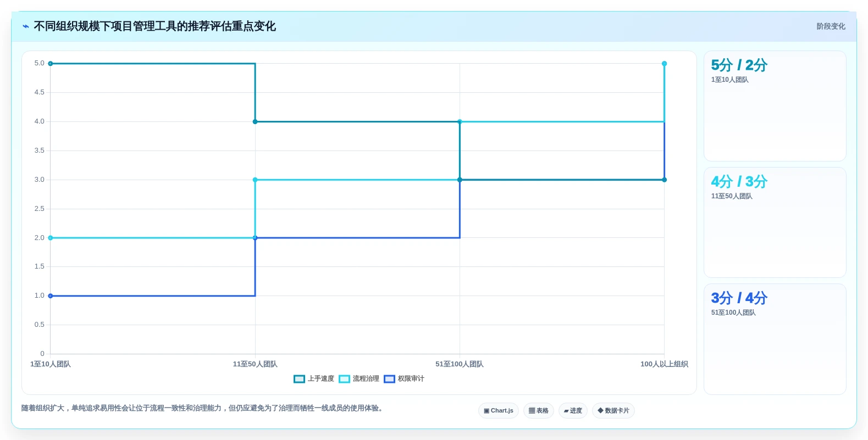
Task: Click the 权限审计 point at 1.0 for 1至10人团队
Action: coord(51,296)
